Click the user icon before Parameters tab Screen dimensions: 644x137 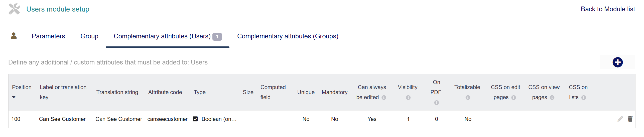(14, 36)
